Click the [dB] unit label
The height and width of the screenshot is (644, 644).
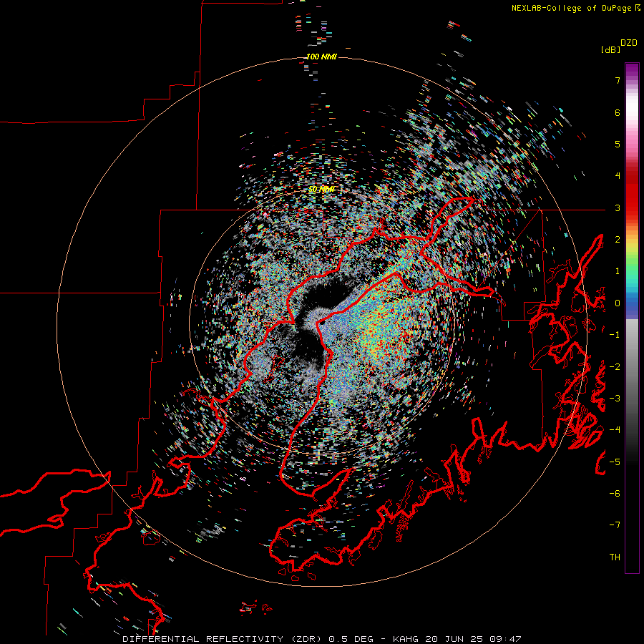610,49
